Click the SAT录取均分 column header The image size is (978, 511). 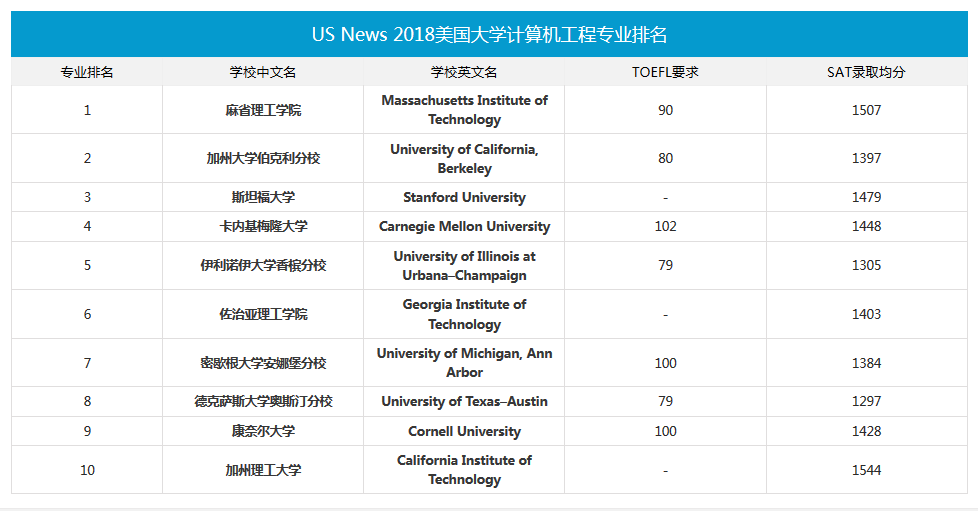[866, 72]
